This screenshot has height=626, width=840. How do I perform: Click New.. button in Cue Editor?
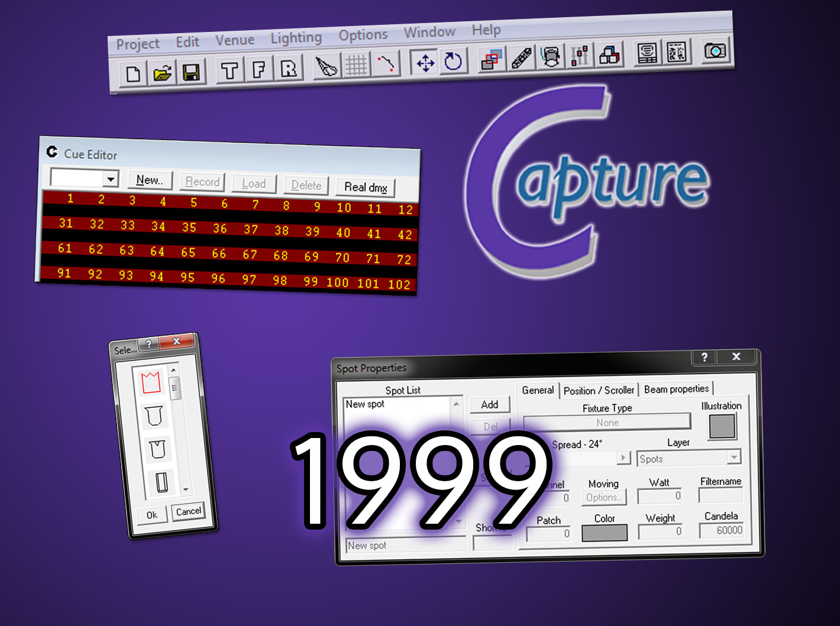[150, 180]
